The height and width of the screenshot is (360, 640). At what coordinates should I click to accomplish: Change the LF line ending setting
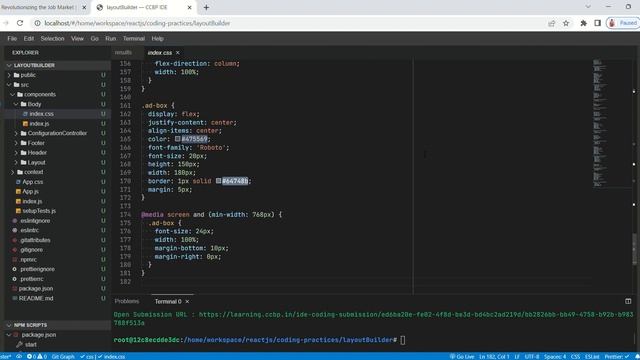[x=517, y=356]
